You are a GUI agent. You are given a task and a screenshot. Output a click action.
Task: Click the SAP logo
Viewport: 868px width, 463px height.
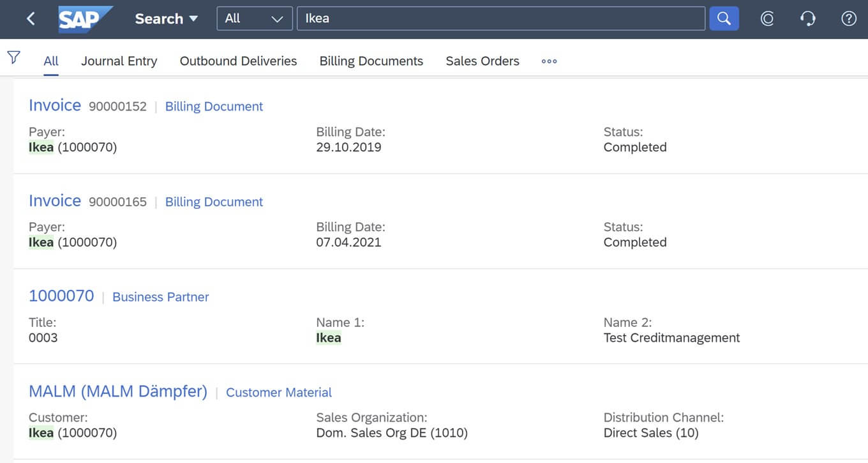(86, 19)
